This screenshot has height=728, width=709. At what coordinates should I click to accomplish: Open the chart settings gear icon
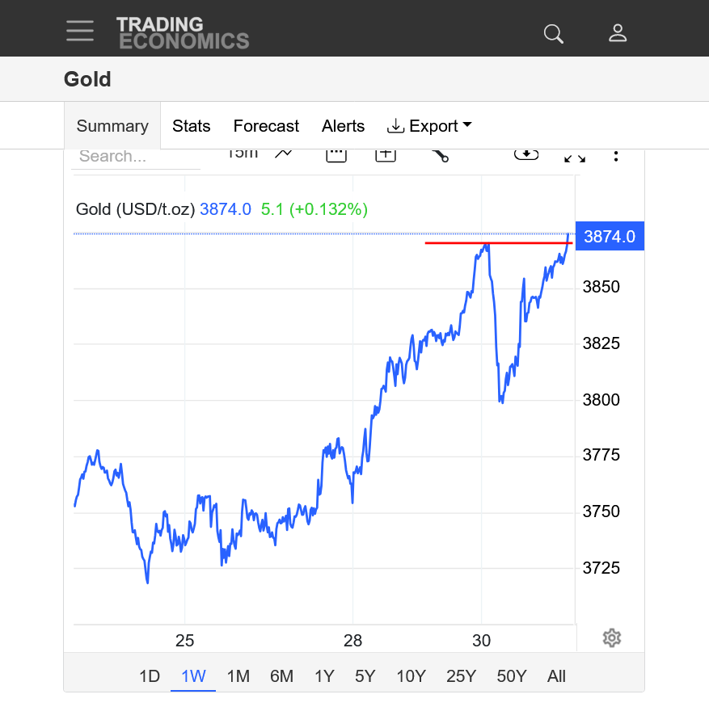click(612, 638)
